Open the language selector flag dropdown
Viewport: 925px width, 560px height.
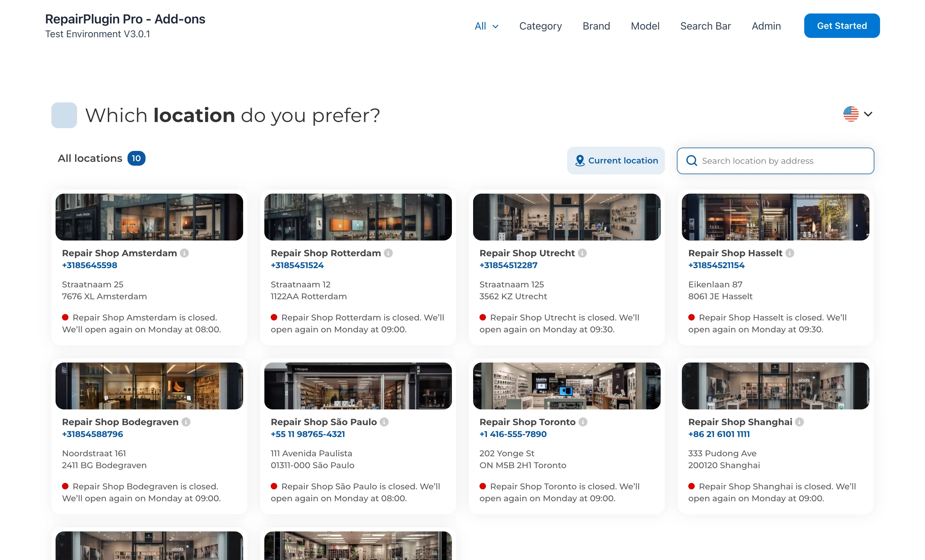(x=851, y=114)
